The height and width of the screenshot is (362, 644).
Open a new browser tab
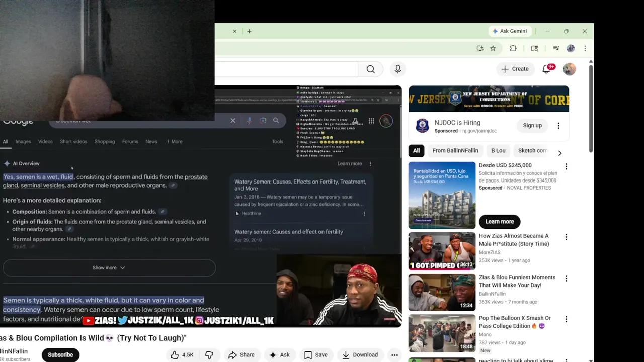pyautogui.click(x=249, y=31)
